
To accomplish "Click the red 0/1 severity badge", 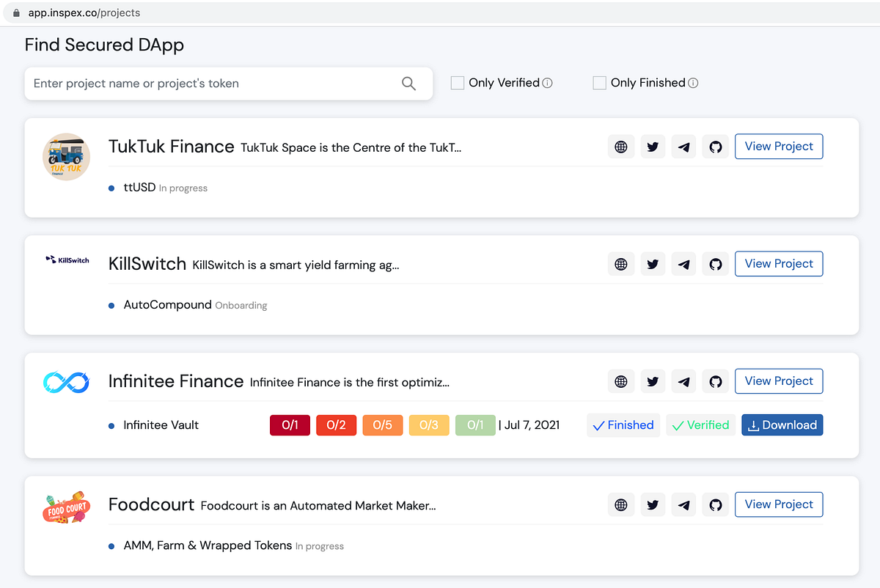I will 290,425.
